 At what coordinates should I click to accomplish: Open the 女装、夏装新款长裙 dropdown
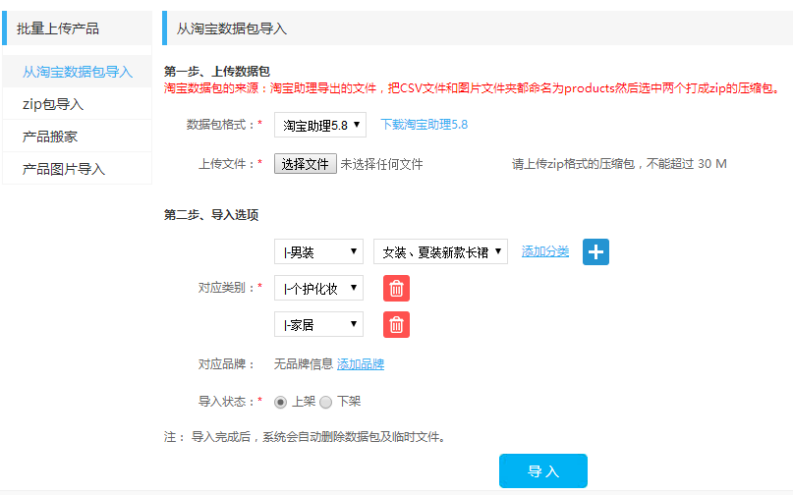[440, 252]
